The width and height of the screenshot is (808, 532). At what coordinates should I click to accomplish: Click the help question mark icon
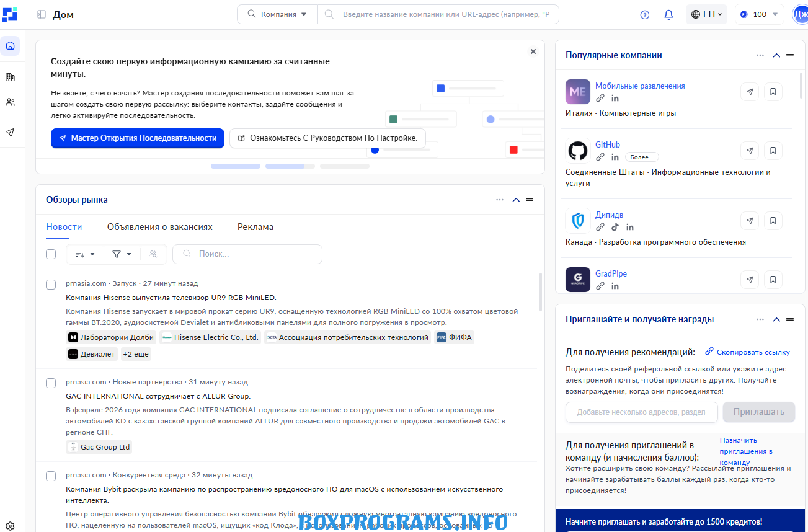tap(645, 14)
